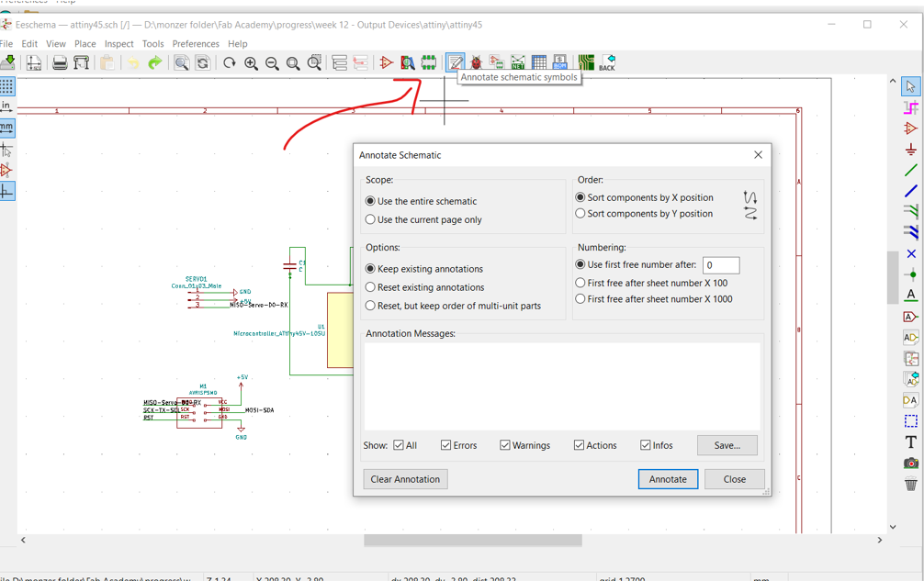Open Page settings from the toolbar
Image resolution: width=924 pixels, height=581 pixels.
click(34, 62)
